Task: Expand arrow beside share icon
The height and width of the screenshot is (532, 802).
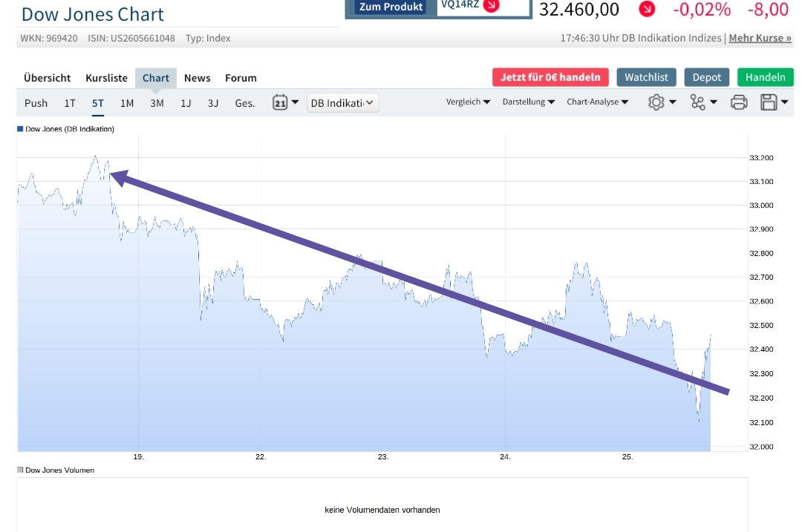Action: click(714, 102)
